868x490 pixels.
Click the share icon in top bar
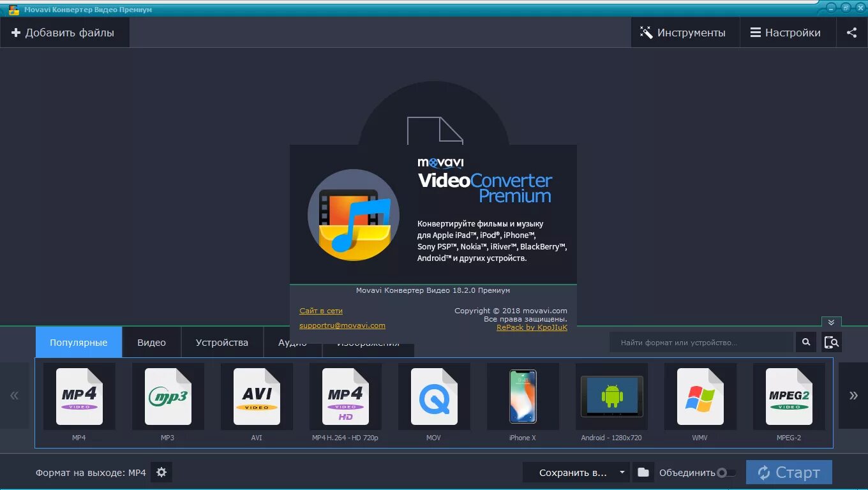click(852, 33)
